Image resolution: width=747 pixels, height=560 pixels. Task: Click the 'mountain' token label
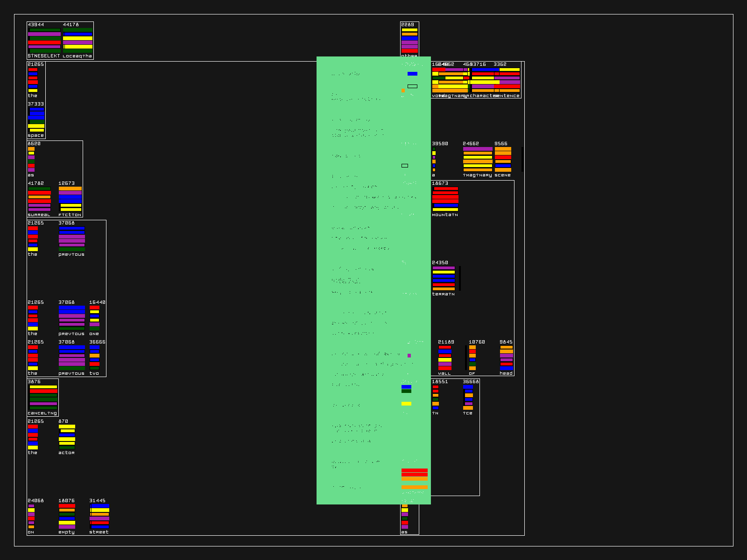click(445, 215)
